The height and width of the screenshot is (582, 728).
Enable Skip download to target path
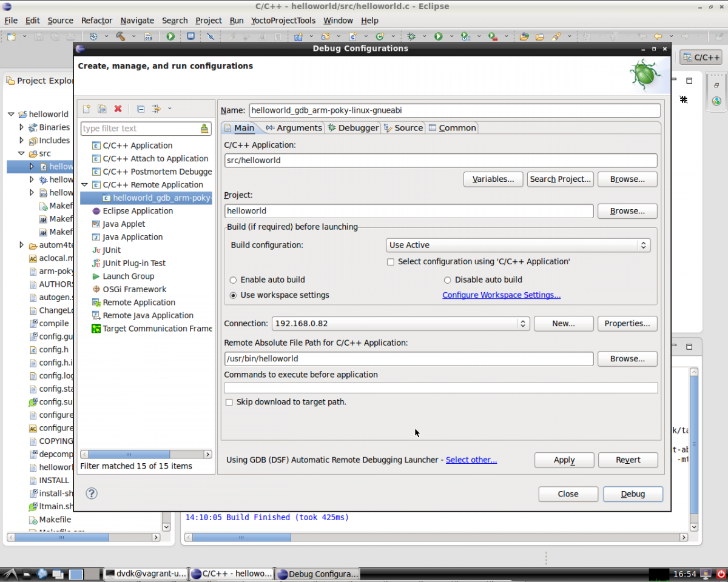pyautogui.click(x=229, y=402)
